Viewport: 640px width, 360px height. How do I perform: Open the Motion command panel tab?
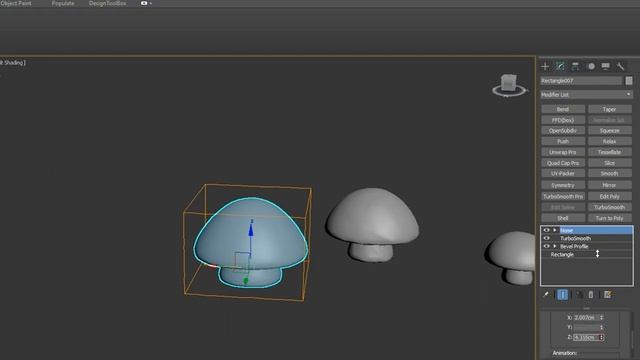point(591,66)
